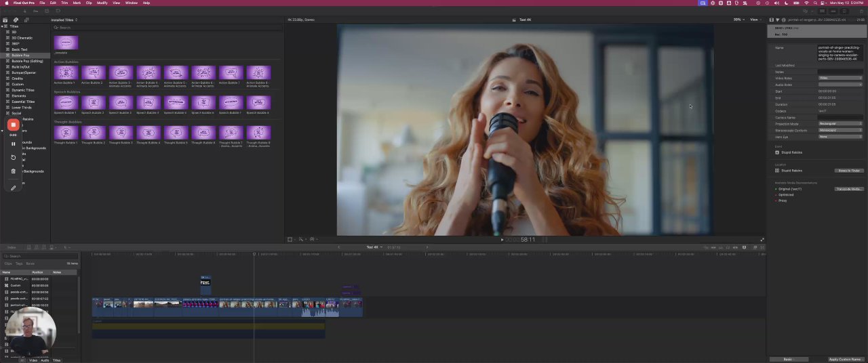Image resolution: width=868 pixels, height=363 pixels.
Task: Pause the screen recording
Action: click(13, 144)
